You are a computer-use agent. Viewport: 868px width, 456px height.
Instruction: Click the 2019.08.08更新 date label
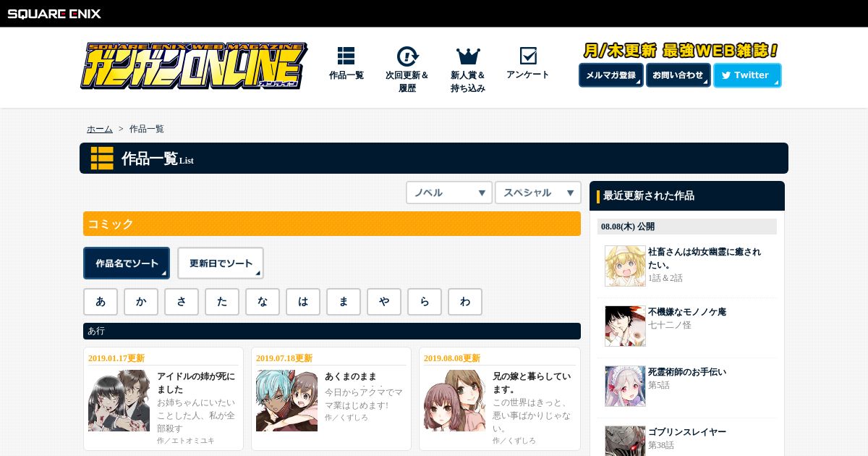coord(452,358)
